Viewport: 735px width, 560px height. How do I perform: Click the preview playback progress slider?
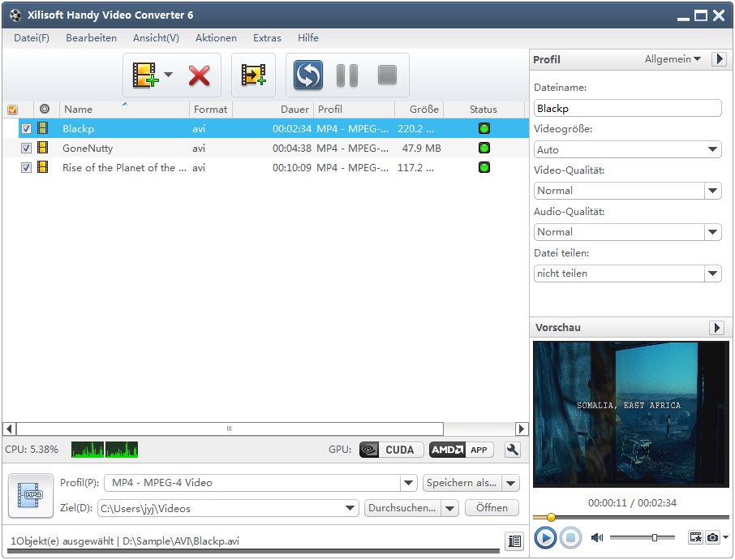coord(631,517)
